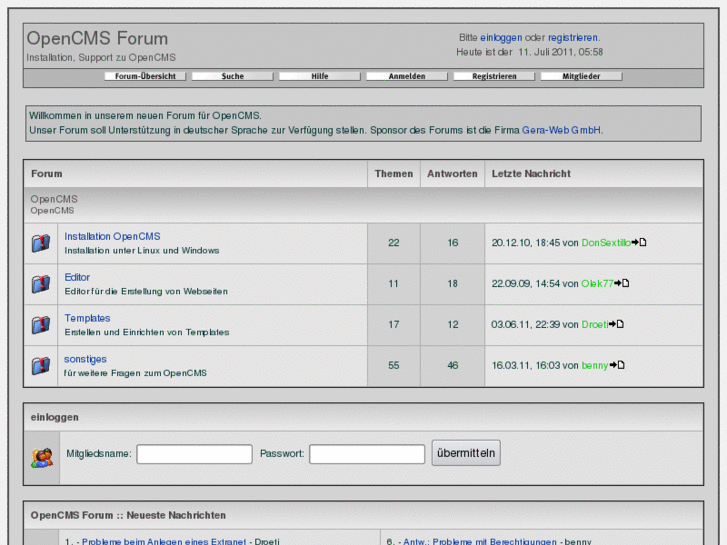This screenshot has width=727, height=545.
Task: Follow the registrieren link in header
Action: pyautogui.click(x=573, y=38)
